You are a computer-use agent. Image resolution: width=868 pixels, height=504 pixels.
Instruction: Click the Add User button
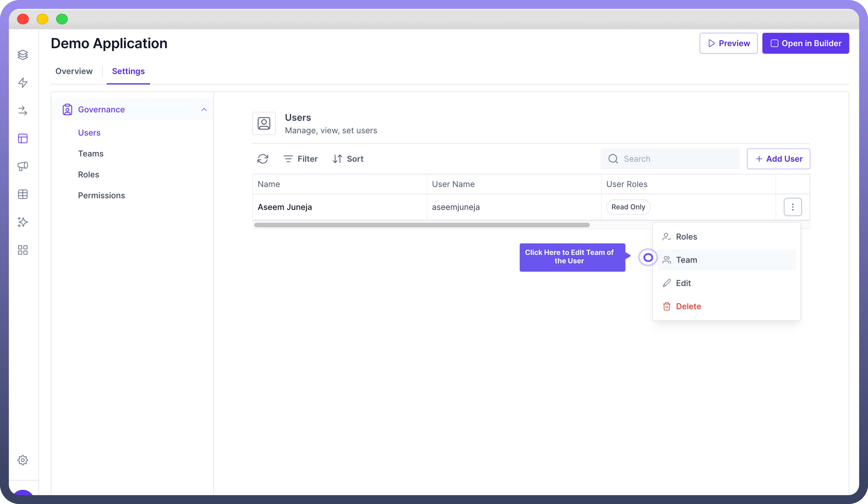click(x=778, y=159)
